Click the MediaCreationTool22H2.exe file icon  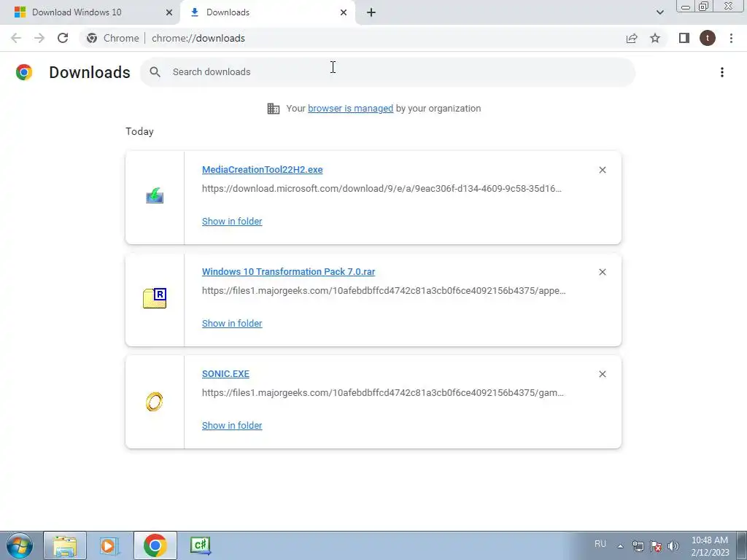pos(155,195)
